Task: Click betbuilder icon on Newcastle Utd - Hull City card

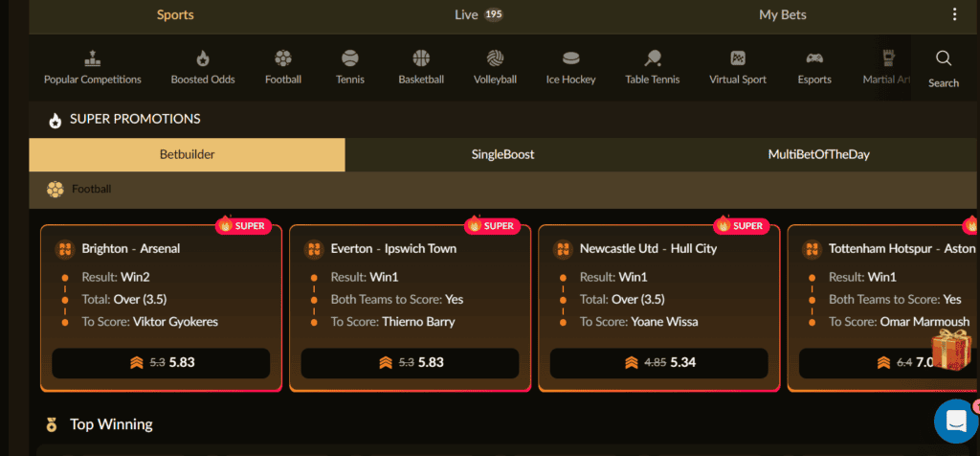Action: [x=563, y=249]
